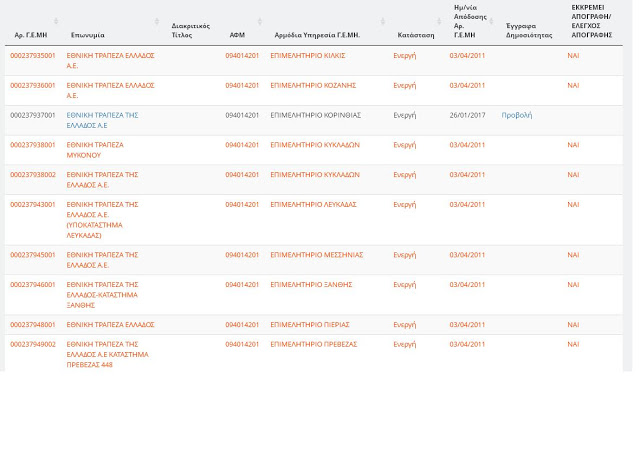Open registry number 000237948001
Screen dimensions: 640x462
click(33, 324)
